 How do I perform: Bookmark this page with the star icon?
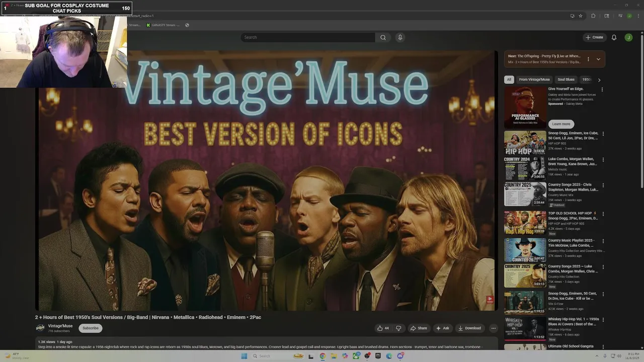[x=581, y=16]
